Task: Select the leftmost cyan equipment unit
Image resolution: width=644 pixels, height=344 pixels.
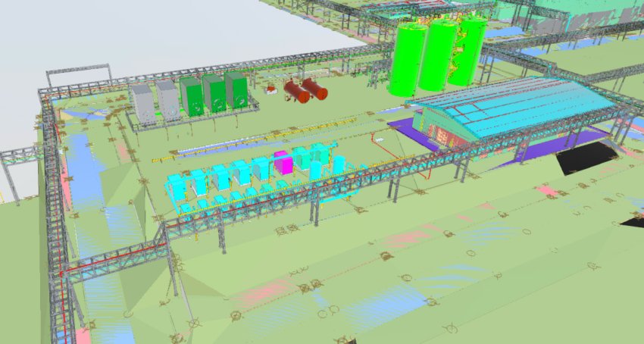Action: (177, 186)
